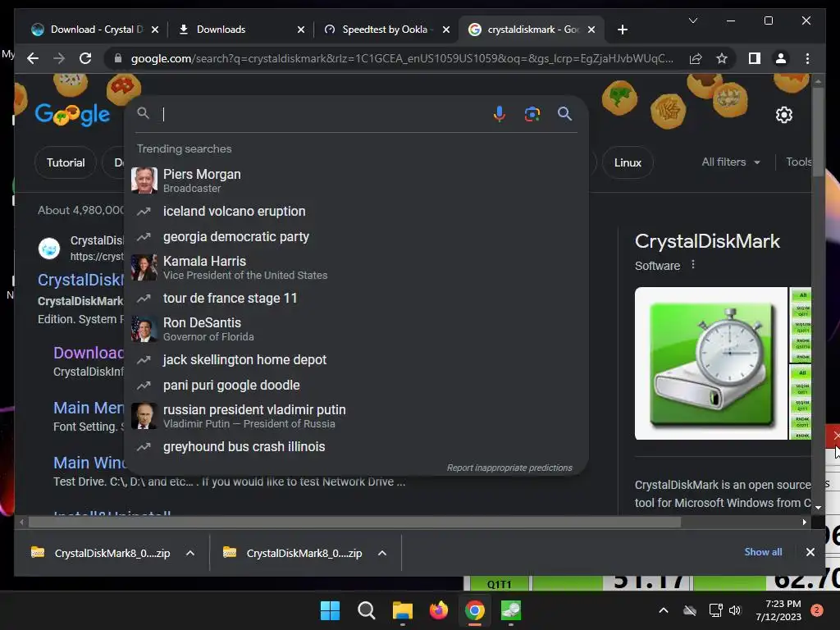
Task: Open File Explorer from taskbar
Action: pos(402,610)
